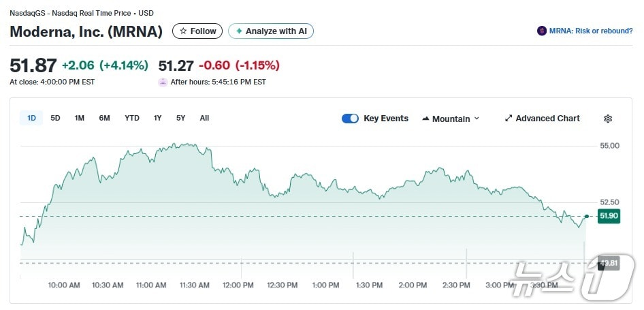Open the MRNA: Risk or rebound link

(x=591, y=31)
